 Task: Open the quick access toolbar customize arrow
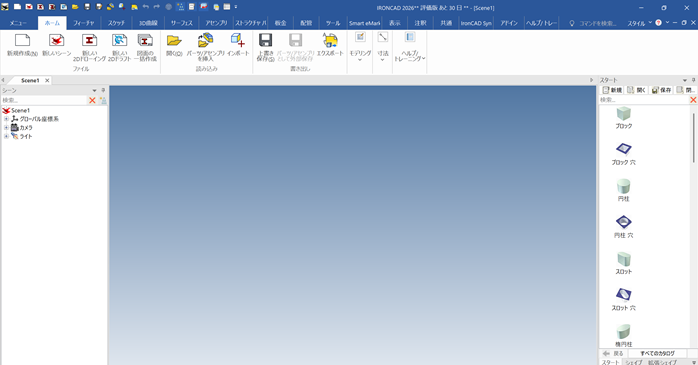click(236, 7)
